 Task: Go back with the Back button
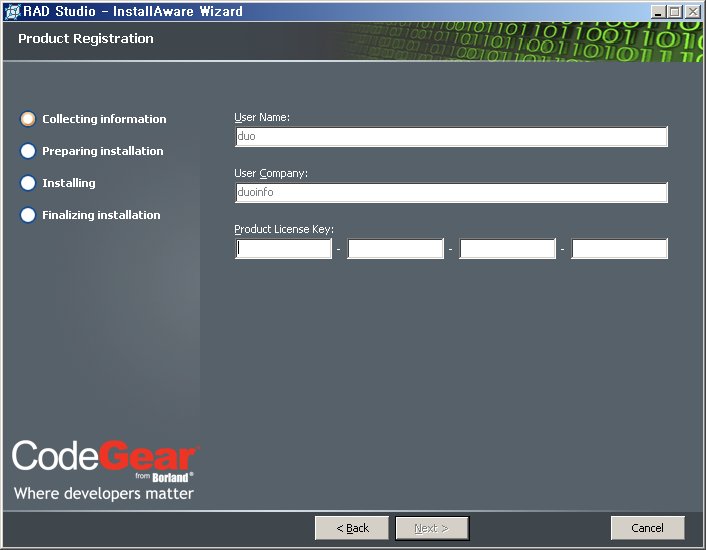point(352,528)
